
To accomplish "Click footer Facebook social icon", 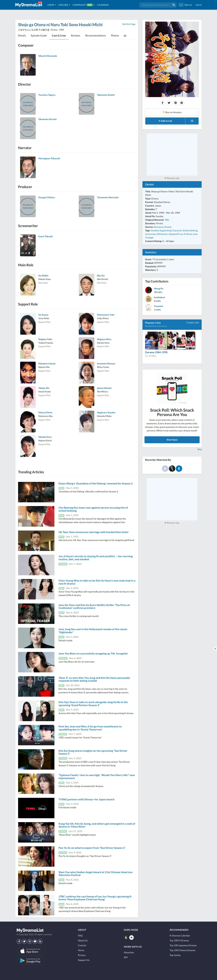I will 19,941.
